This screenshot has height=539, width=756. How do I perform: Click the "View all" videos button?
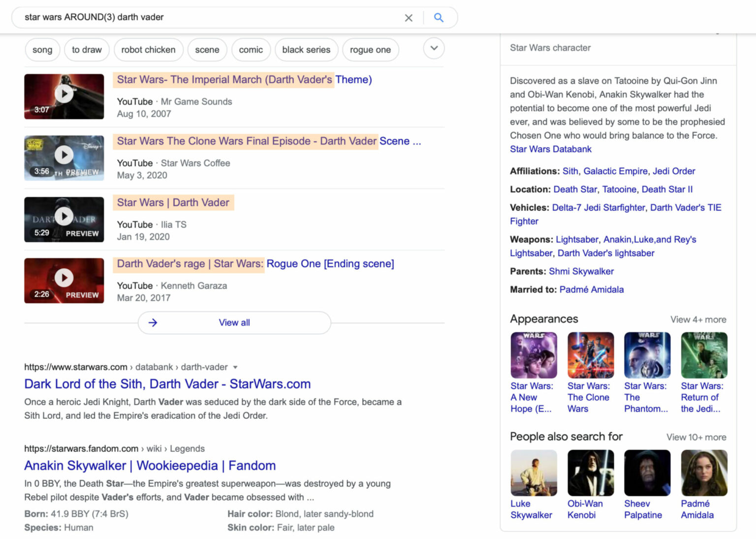pyautogui.click(x=234, y=322)
